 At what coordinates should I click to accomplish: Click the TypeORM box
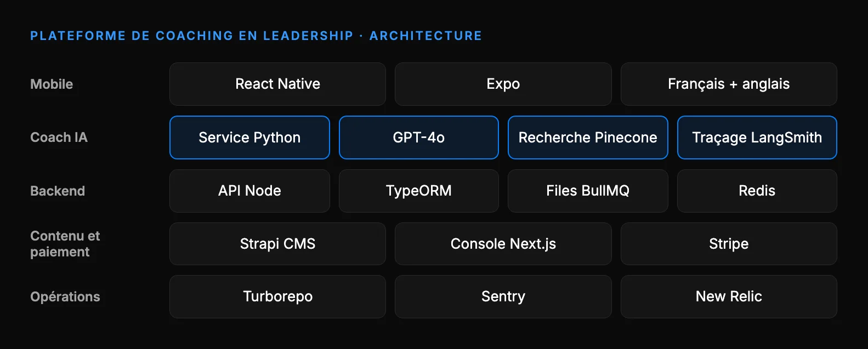[x=419, y=191]
